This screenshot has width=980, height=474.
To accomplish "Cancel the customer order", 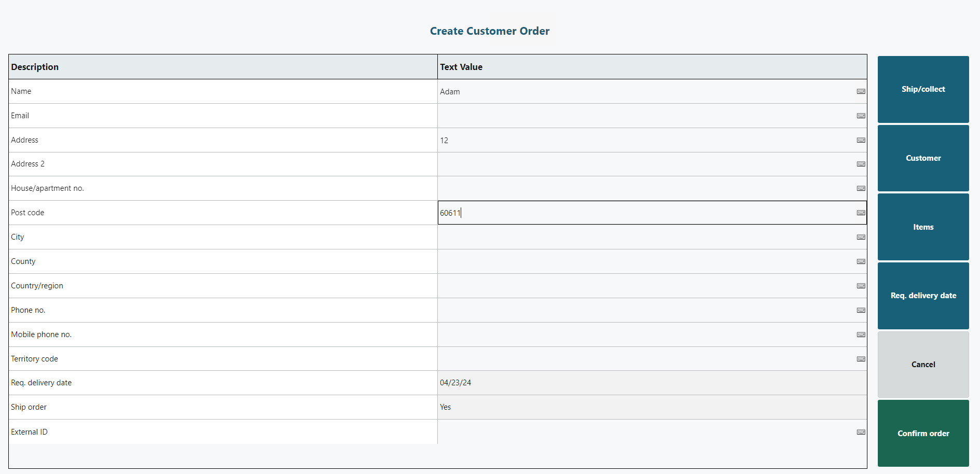I will pyautogui.click(x=923, y=365).
